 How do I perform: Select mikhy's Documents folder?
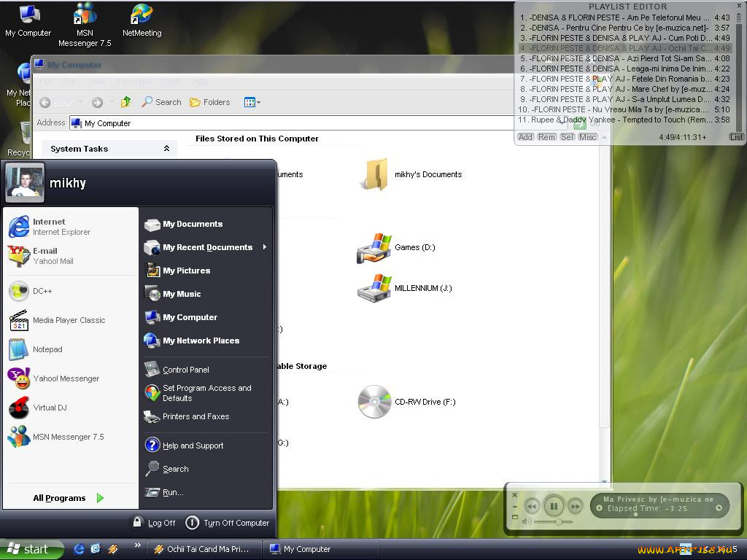410,174
